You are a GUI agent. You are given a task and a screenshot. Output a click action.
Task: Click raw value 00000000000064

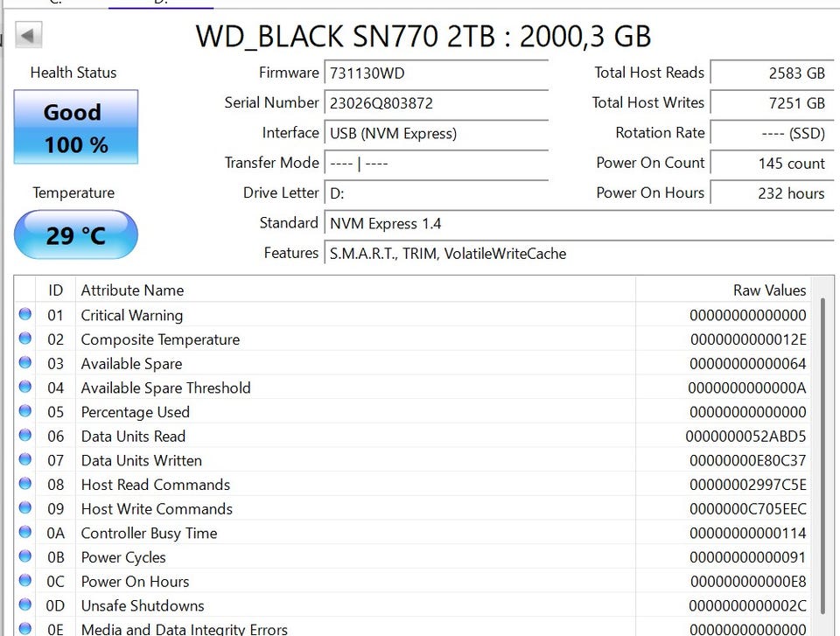748,364
